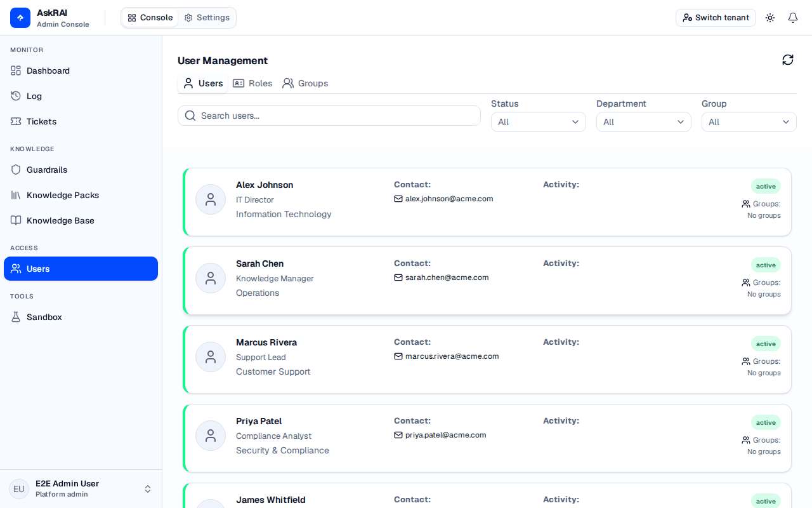Click the Search users field
812x508 pixels.
pyautogui.click(x=329, y=116)
